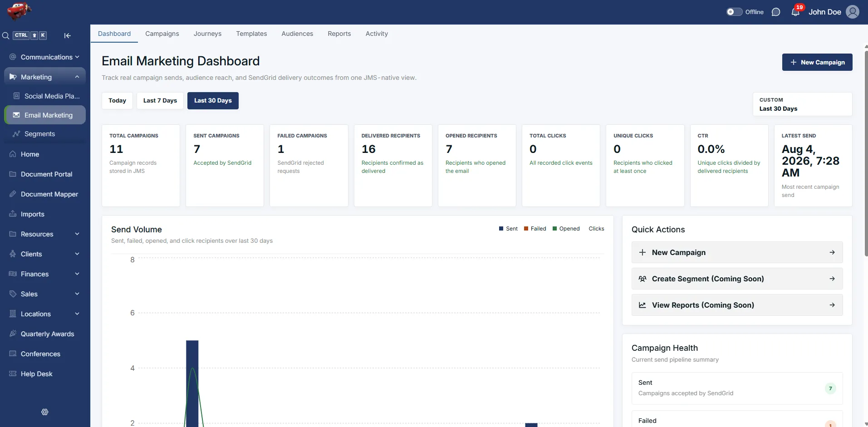Expand the Sales chevron
This screenshot has height=427, width=868.
coord(77,294)
